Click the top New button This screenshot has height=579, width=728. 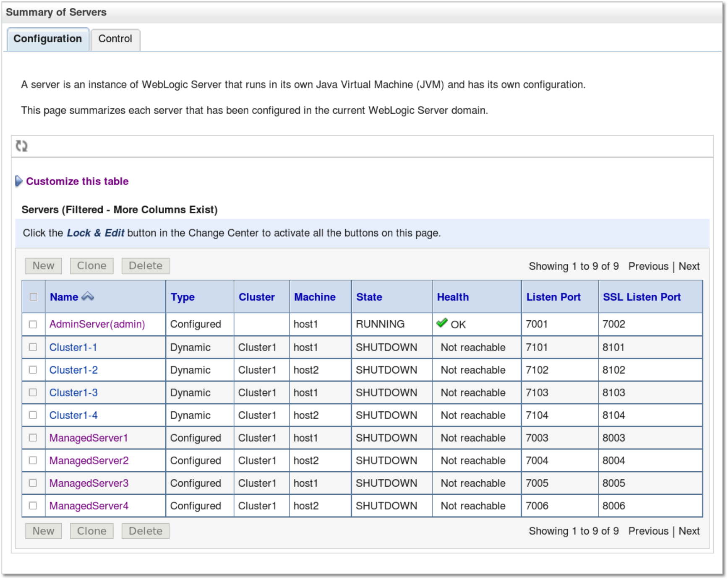[44, 266]
